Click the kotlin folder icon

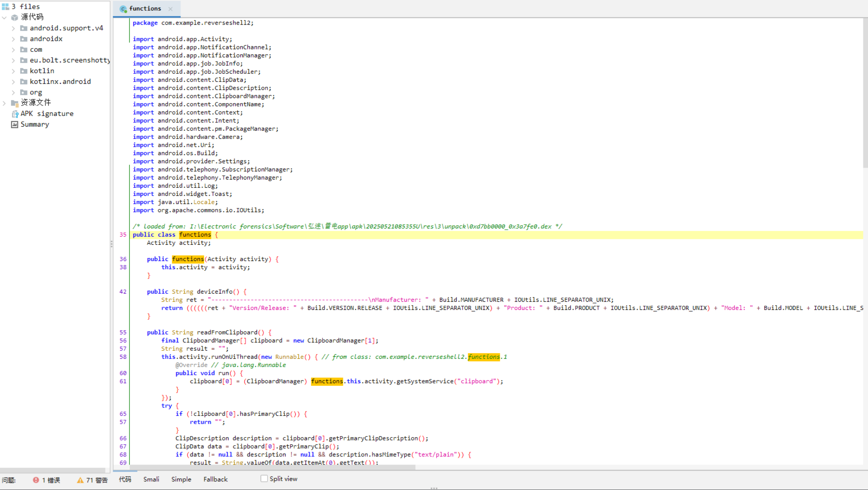pos(23,71)
